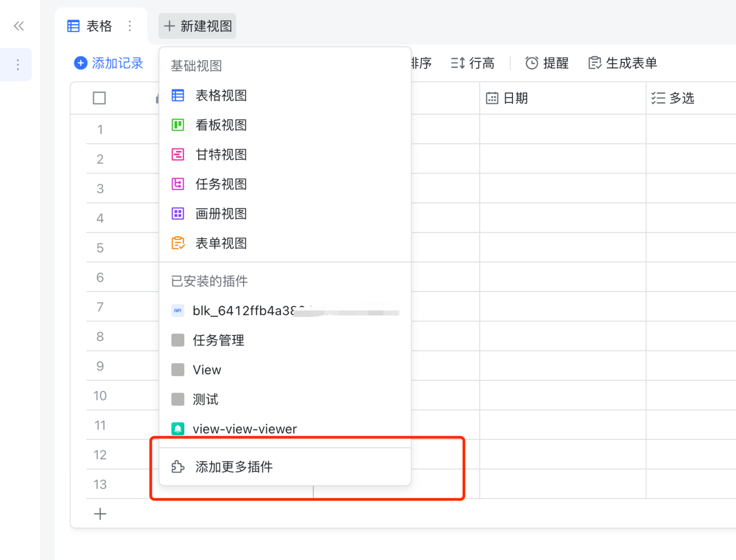Screen dimensions: 736x560
Task: Choose 表格视图 from the 基础视图 menu
Action: coord(221,96)
